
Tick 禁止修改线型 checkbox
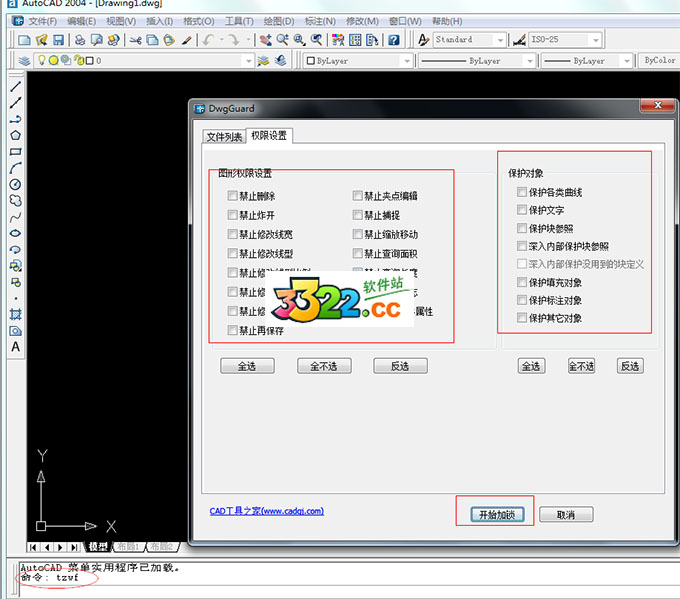[x=232, y=253]
